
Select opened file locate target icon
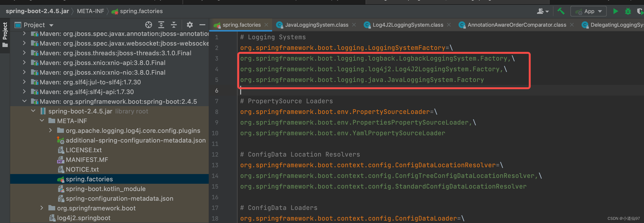click(148, 25)
